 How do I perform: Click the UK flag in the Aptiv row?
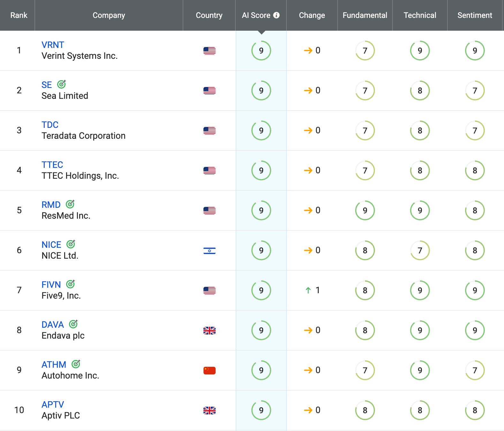coord(210,410)
